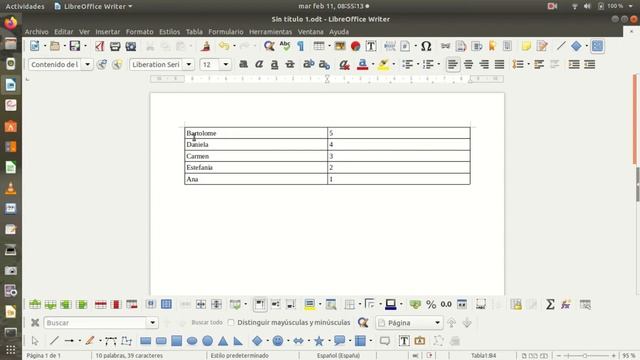Toggle align right paragraph button
Viewport: 640px width, 360px height.
click(x=484, y=64)
